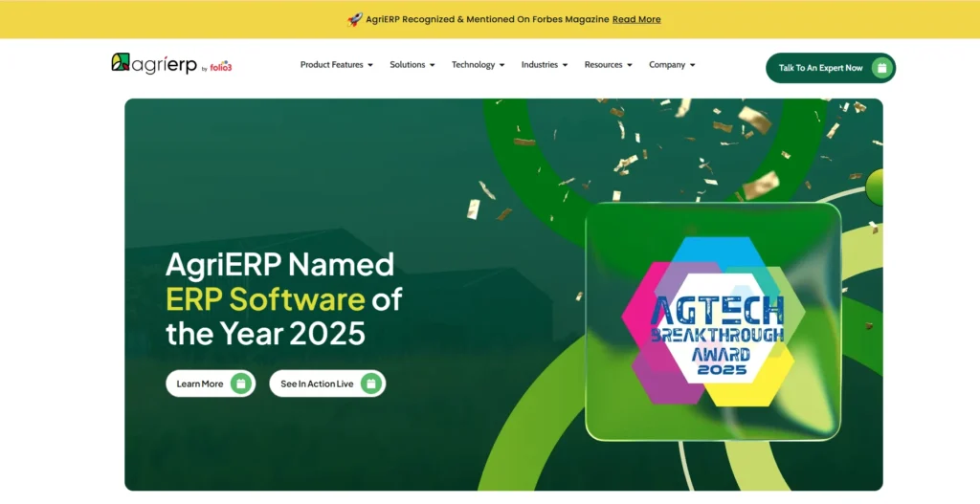
Task: Click the calendar icon in Talk To An Expert
Action: pyautogui.click(x=881, y=68)
